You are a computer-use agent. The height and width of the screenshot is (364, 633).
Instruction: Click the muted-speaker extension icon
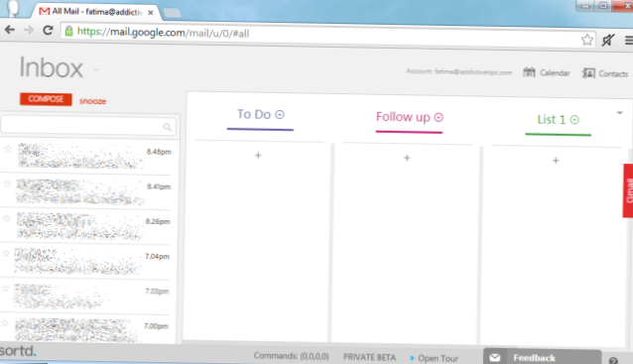pyautogui.click(x=608, y=40)
